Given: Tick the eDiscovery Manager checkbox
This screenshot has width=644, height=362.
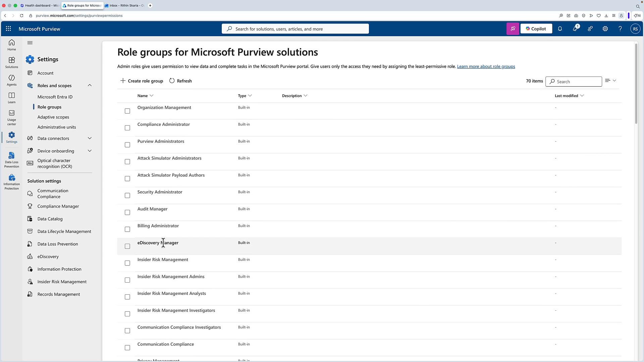Looking at the screenshot, I should tap(127, 246).
